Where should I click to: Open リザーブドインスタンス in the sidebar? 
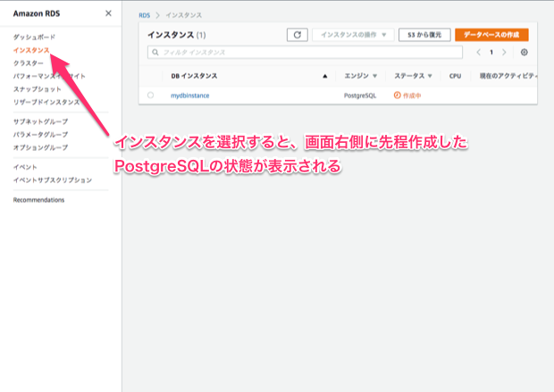[x=46, y=102]
